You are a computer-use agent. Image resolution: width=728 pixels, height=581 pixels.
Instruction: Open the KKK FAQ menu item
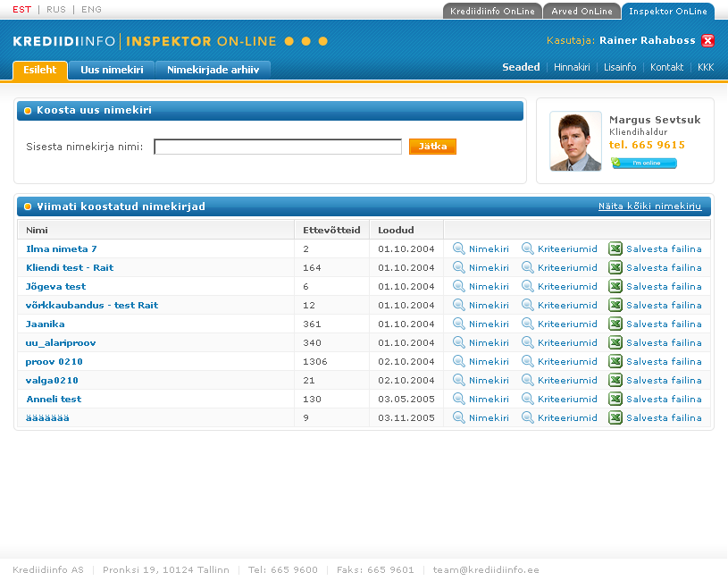pyautogui.click(x=706, y=67)
